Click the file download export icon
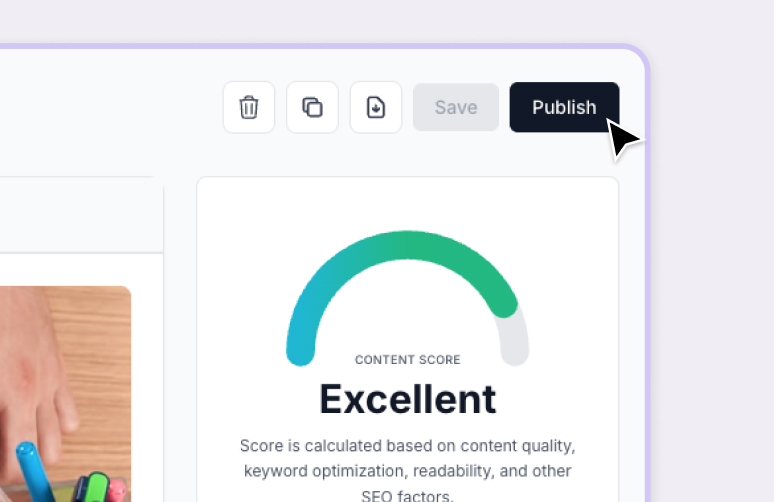Screen dimensions: 774x502 (376, 107)
